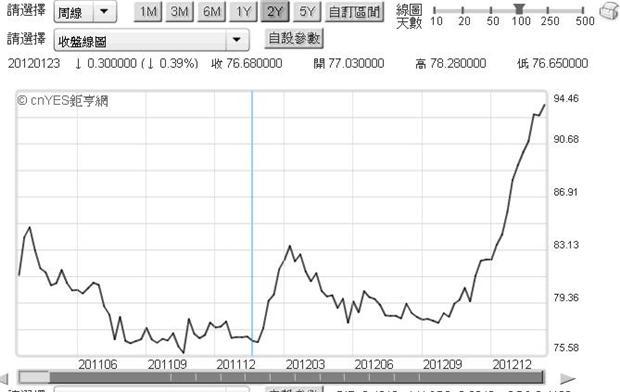Click the 94.46 price axis label
620x392 pixels.
[x=566, y=98]
